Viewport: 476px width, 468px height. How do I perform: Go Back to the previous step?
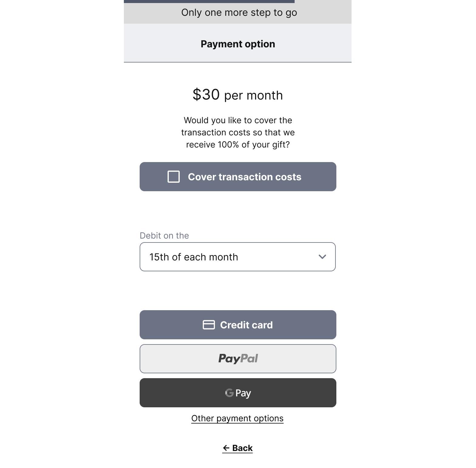coord(237,448)
